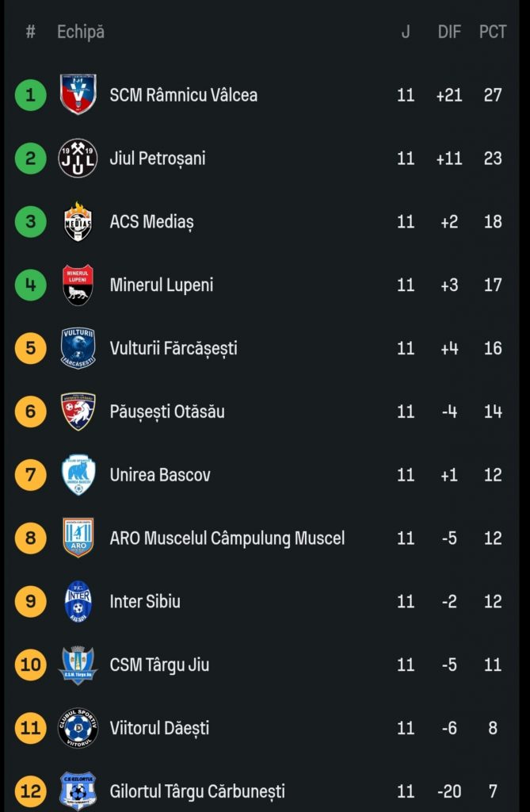Select the yellow position 10 badge
This screenshot has height=812, width=530.
point(31,665)
